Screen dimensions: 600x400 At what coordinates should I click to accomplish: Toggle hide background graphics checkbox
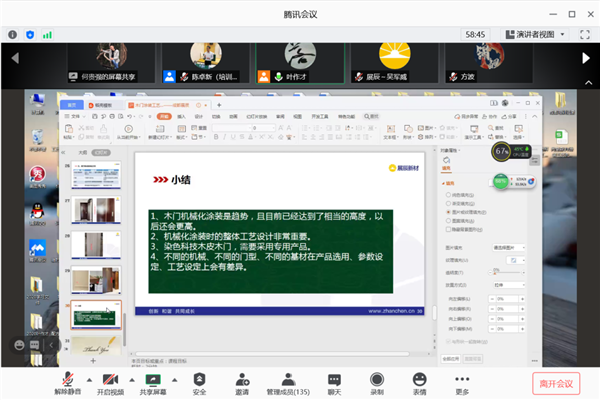448,229
